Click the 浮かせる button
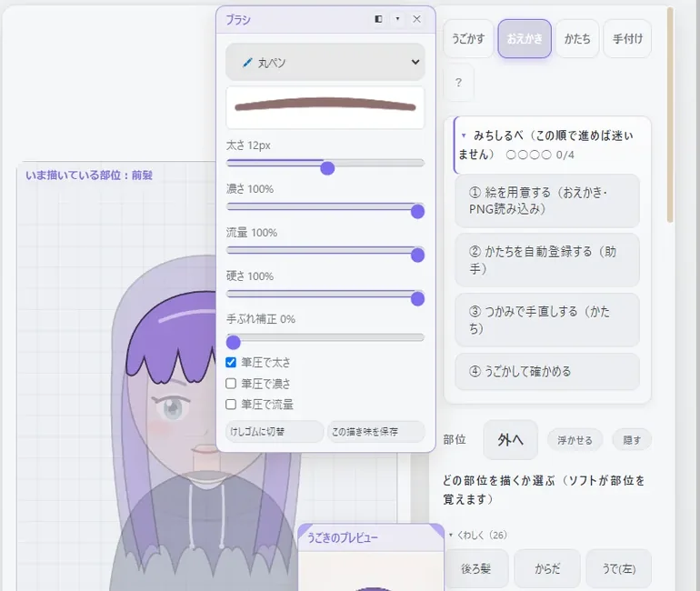The height and width of the screenshot is (591, 700). tap(575, 440)
